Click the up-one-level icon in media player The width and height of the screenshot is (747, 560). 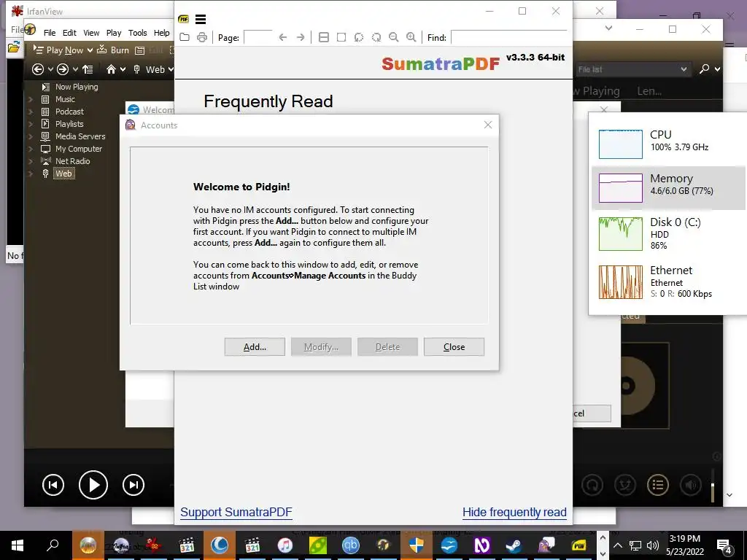(88, 69)
